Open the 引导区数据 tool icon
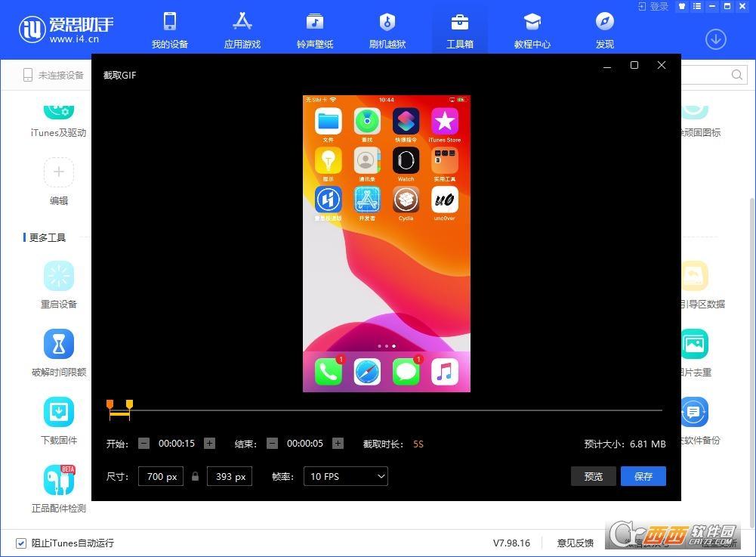The height and width of the screenshot is (557, 756). [x=695, y=276]
